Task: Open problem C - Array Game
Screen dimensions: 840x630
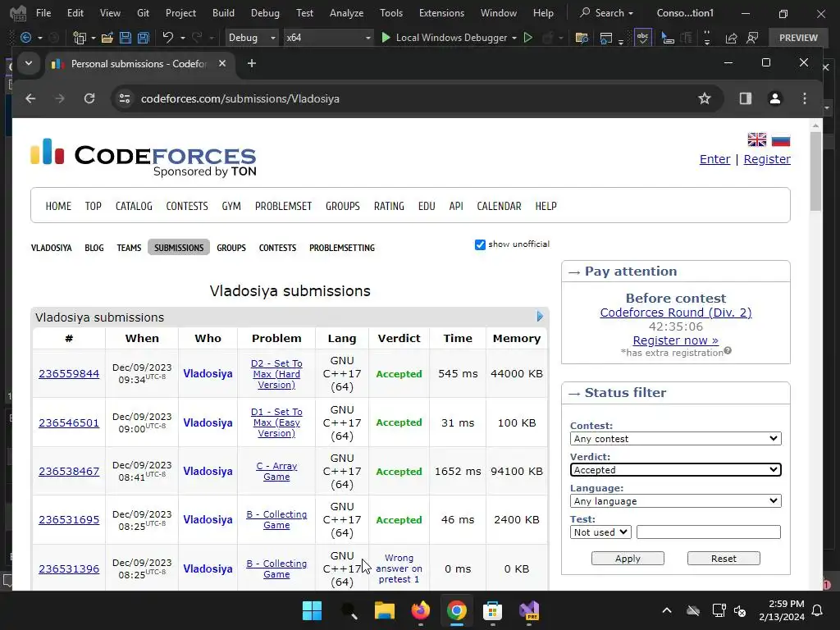Action: point(276,472)
